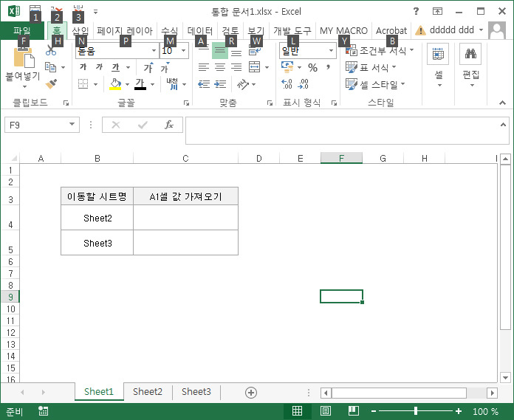
Task: Expand the Name Box dropdown arrow
Action: tap(72, 125)
